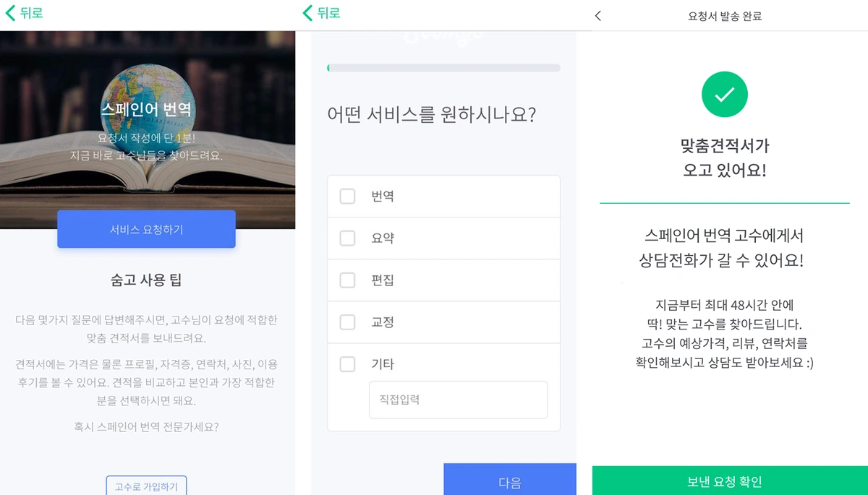Go back with 뒤로 on the middle screen
The image size is (868, 495).
pos(321,13)
